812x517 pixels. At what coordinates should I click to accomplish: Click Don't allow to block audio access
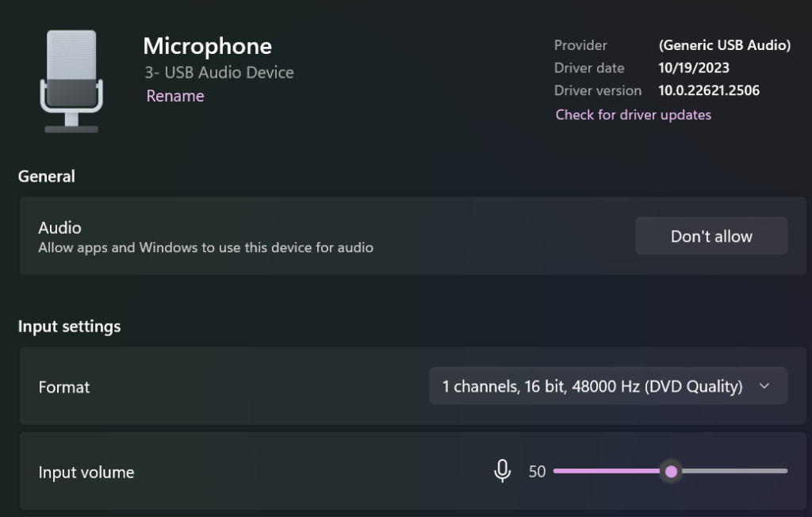tap(710, 236)
